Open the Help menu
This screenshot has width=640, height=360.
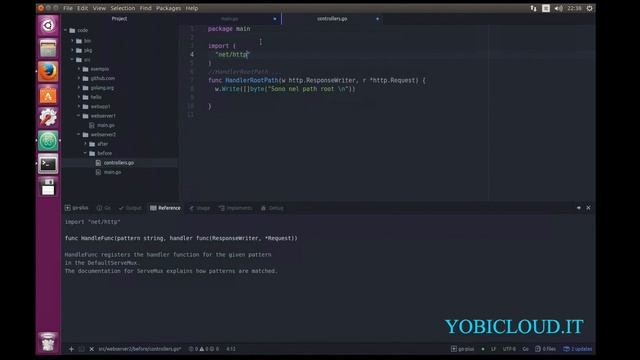[192, 8]
